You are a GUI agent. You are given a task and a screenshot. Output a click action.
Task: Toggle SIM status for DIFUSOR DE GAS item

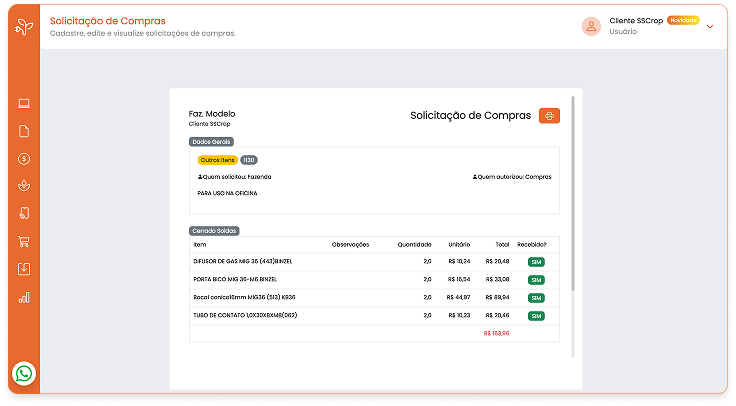tap(536, 262)
